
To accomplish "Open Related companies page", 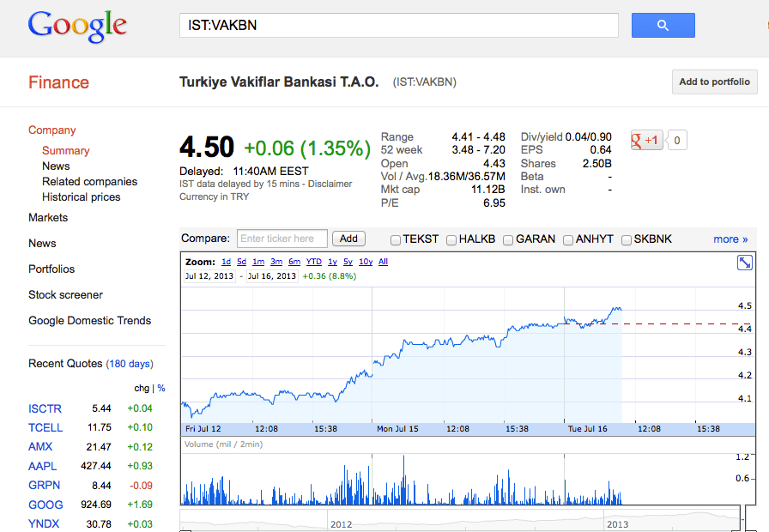I will point(90,181).
